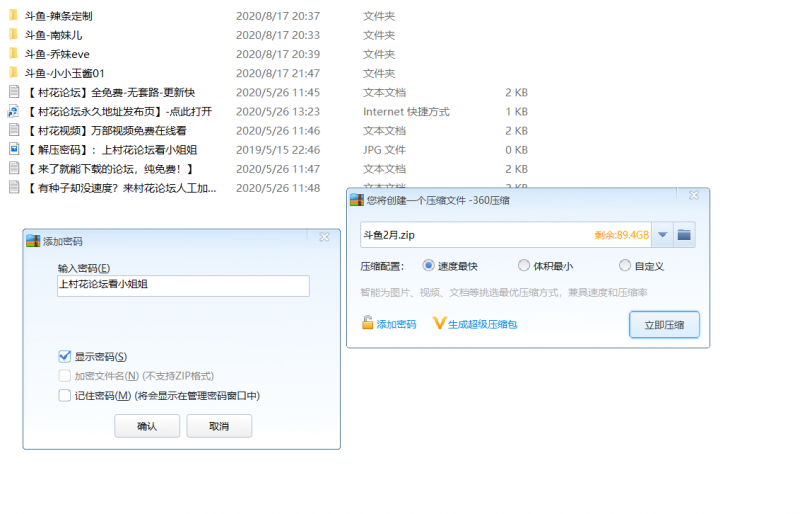Image resolution: width=800 pixels, height=514 pixels.
Task: Select 自定义 compression option
Action: (624, 265)
